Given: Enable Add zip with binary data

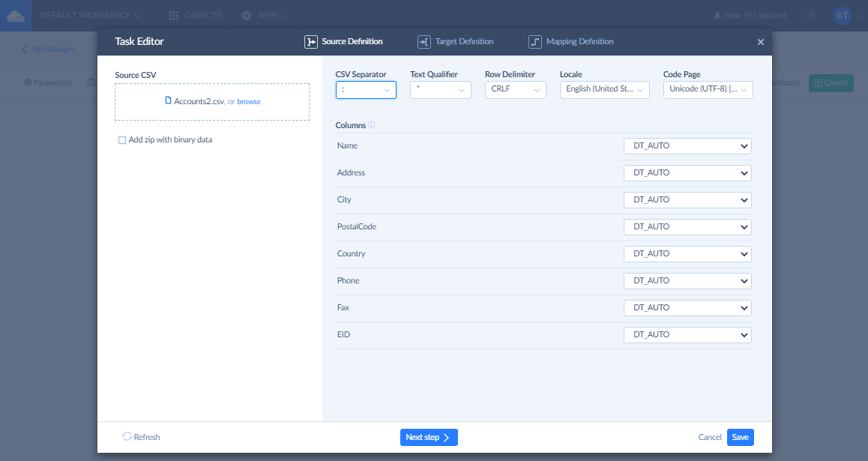Looking at the screenshot, I should (x=122, y=140).
